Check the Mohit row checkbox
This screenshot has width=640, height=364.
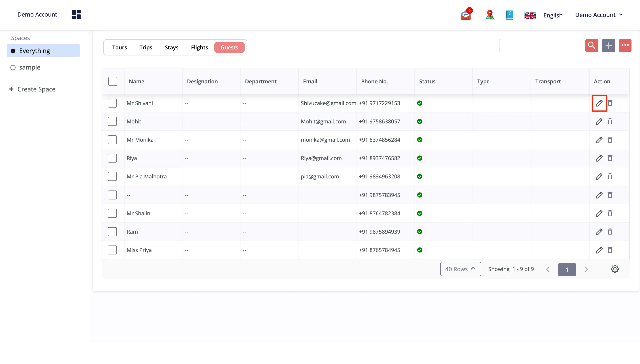point(112,121)
